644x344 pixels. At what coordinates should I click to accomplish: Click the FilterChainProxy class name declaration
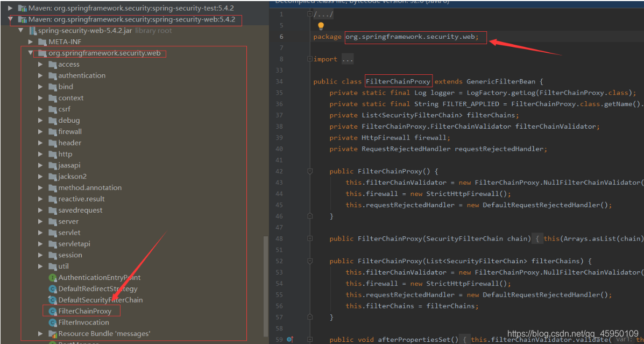(398, 81)
